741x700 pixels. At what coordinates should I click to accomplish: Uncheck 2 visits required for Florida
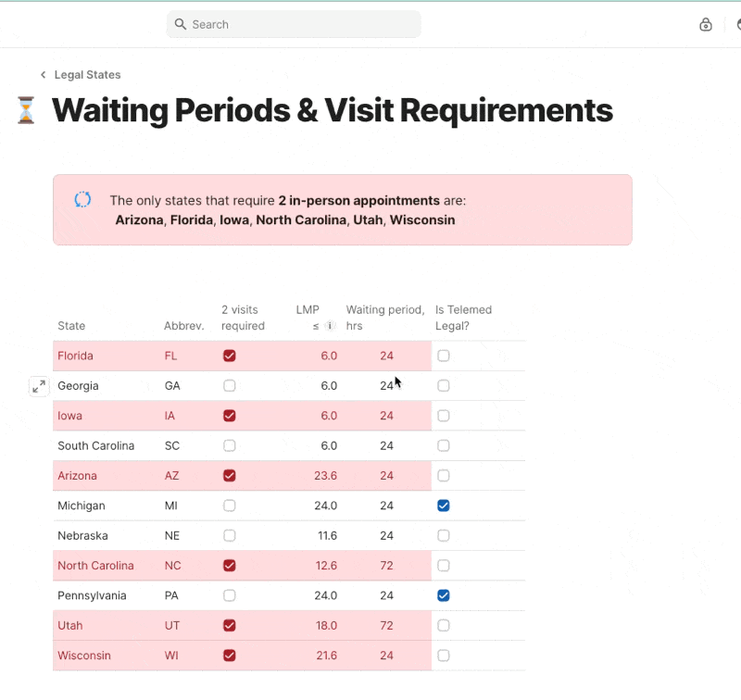pyautogui.click(x=230, y=356)
